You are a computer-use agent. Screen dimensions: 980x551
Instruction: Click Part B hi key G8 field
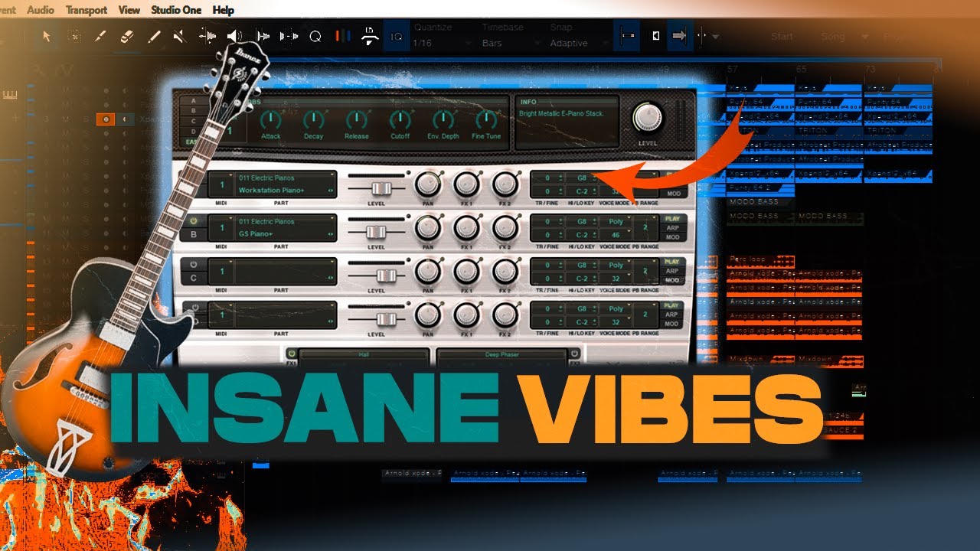[x=582, y=221]
